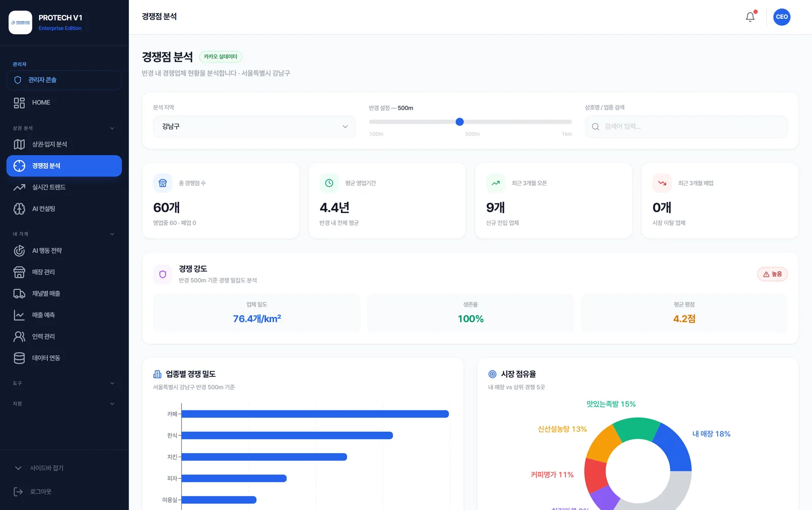
Task: Click the map icon for 상권·입지 분석
Action: click(x=19, y=145)
